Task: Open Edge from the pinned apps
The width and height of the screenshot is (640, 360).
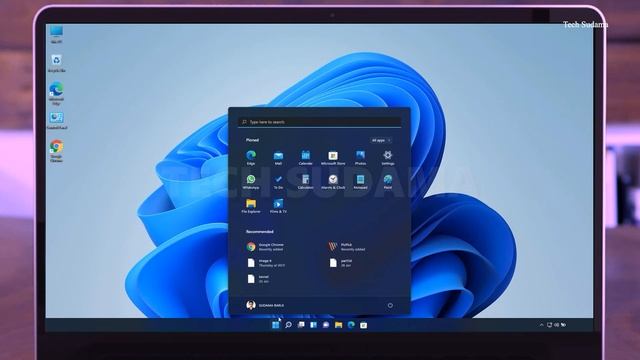Action: [x=251, y=157]
